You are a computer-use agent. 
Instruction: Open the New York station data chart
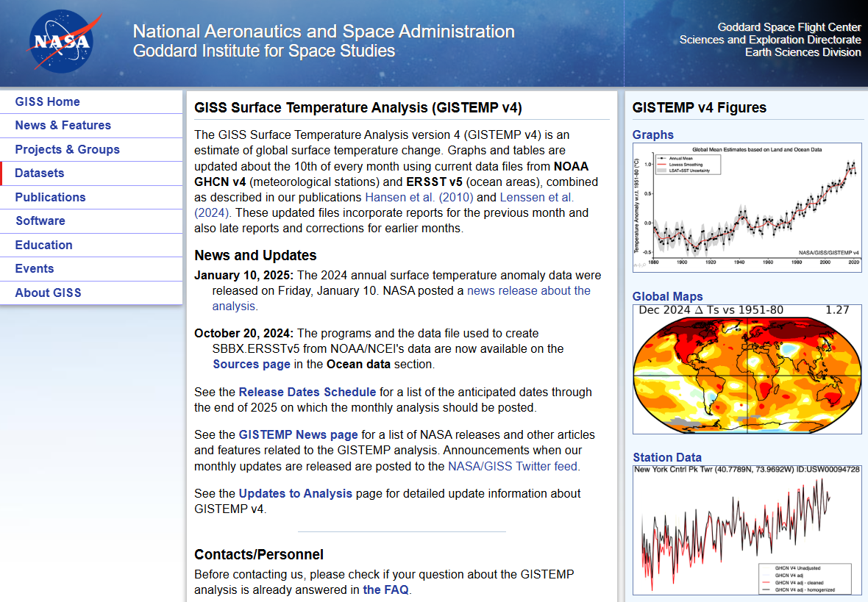(x=747, y=531)
